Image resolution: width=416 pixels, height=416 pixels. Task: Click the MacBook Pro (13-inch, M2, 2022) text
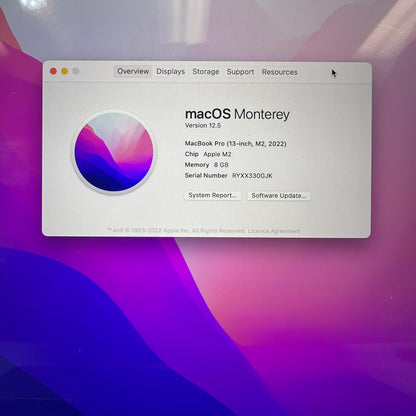coord(235,144)
